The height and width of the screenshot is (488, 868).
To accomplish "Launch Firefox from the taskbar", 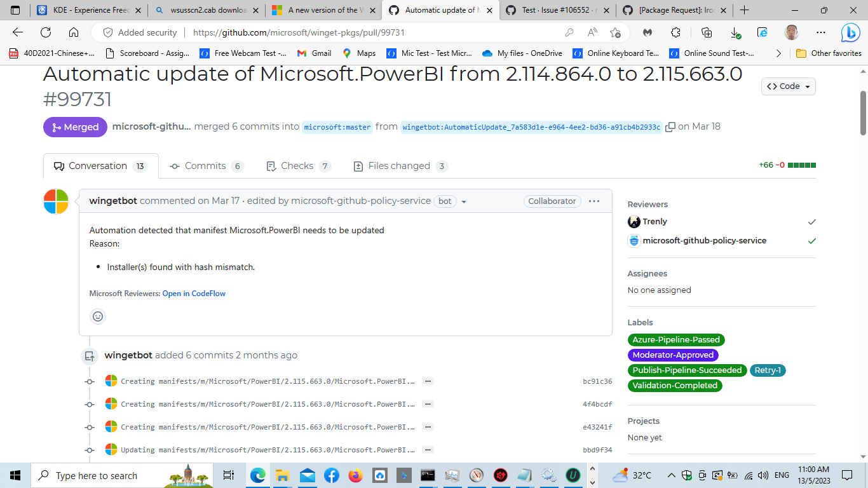I will (x=355, y=475).
